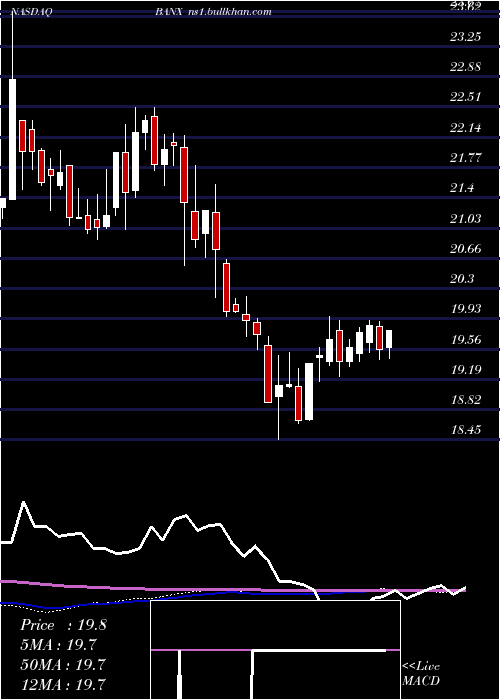The image size is (500, 700).
Task: Click the 12MA : 19.7 readout
Action: click(63, 684)
